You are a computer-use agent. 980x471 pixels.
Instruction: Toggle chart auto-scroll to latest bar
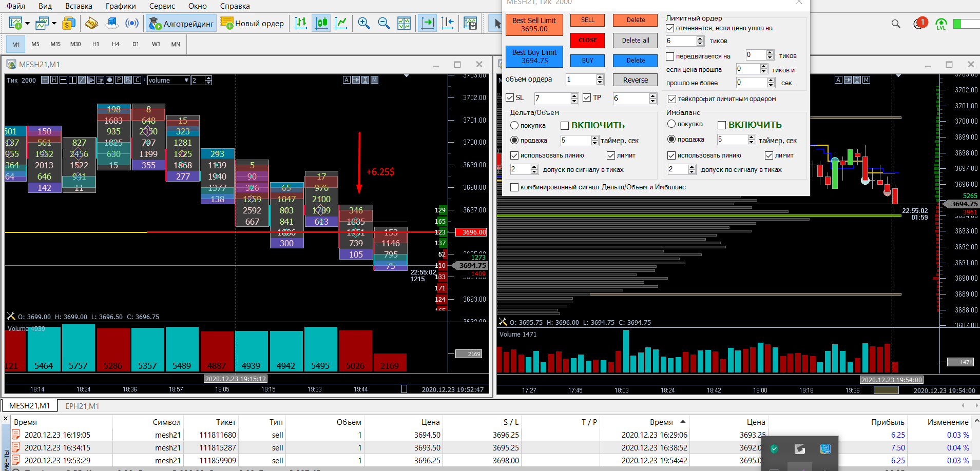427,23
